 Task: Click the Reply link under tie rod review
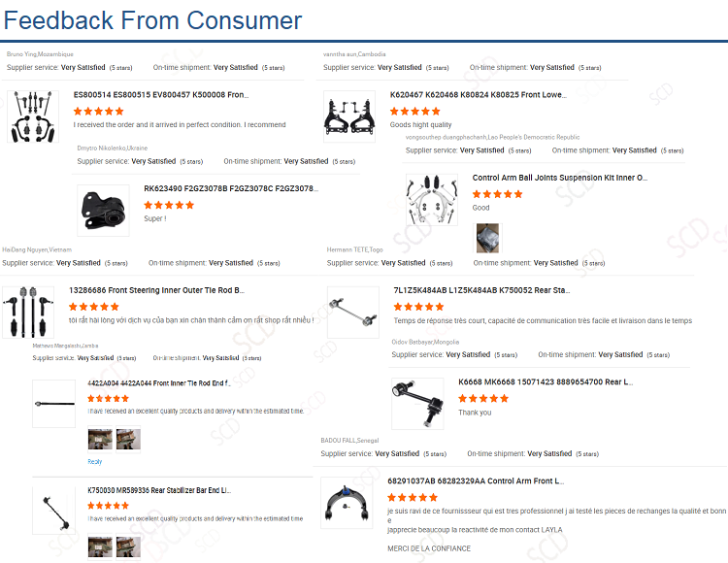tap(95, 461)
